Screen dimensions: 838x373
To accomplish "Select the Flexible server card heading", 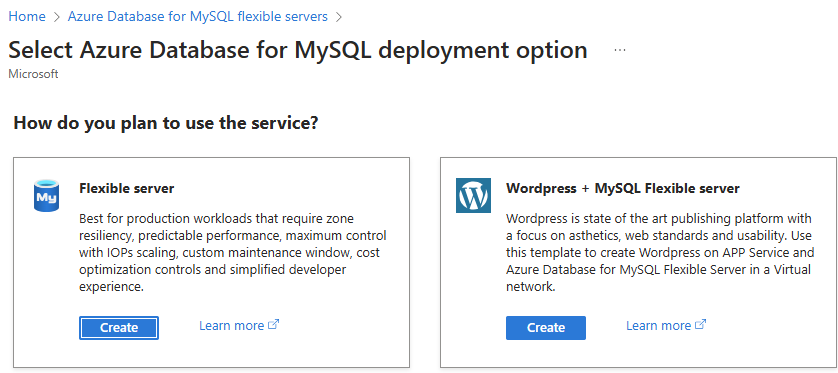I will pyautogui.click(x=127, y=188).
